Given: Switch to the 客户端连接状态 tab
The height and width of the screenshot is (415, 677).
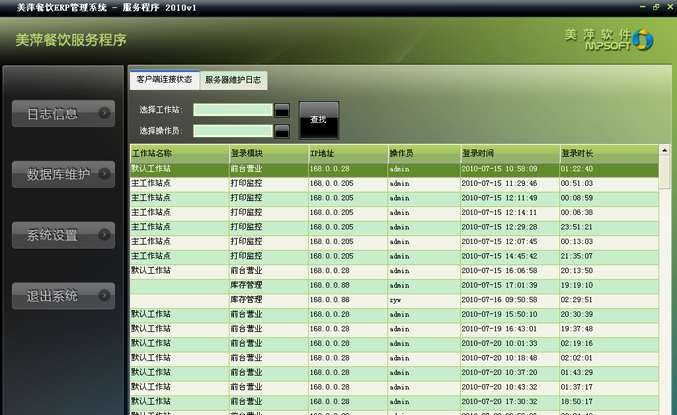Looking at the screenshot, I should click(x=164, y=80).
